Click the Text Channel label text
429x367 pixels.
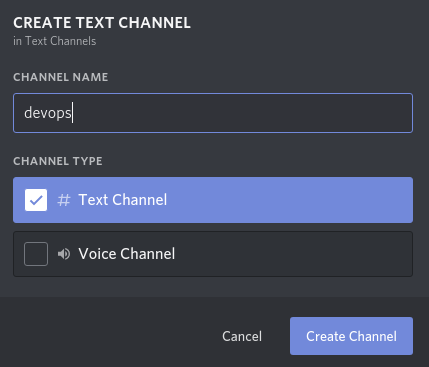click(x=123, y=200)
